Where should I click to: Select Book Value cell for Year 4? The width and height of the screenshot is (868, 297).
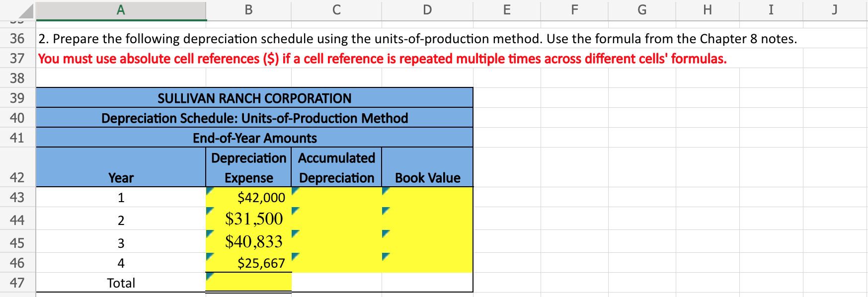427,263
